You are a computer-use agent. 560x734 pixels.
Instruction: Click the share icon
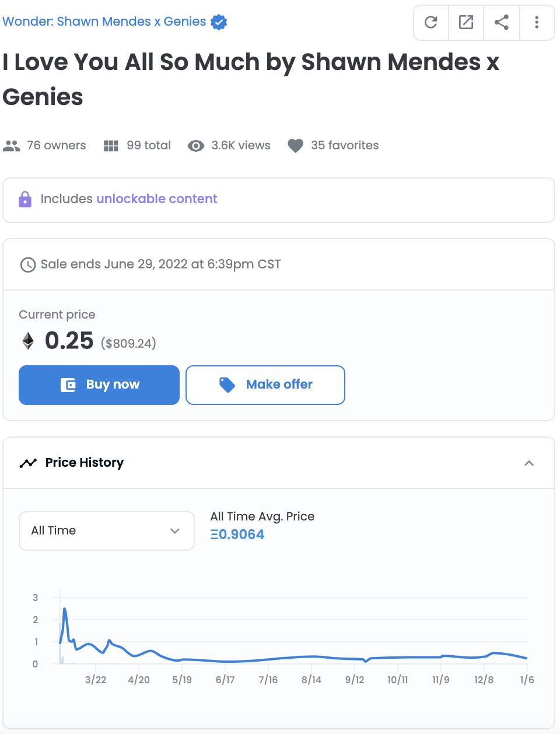pos(502,23)
